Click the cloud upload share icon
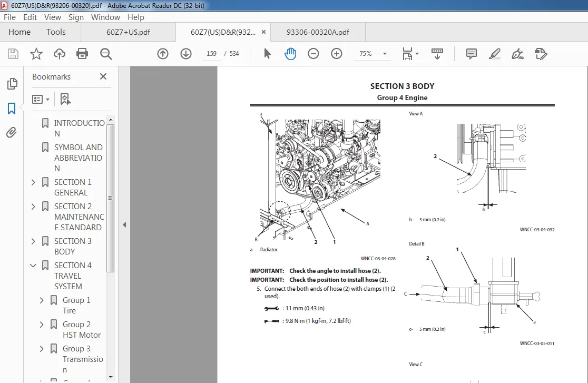588x383 pixels. click(59, 54)
